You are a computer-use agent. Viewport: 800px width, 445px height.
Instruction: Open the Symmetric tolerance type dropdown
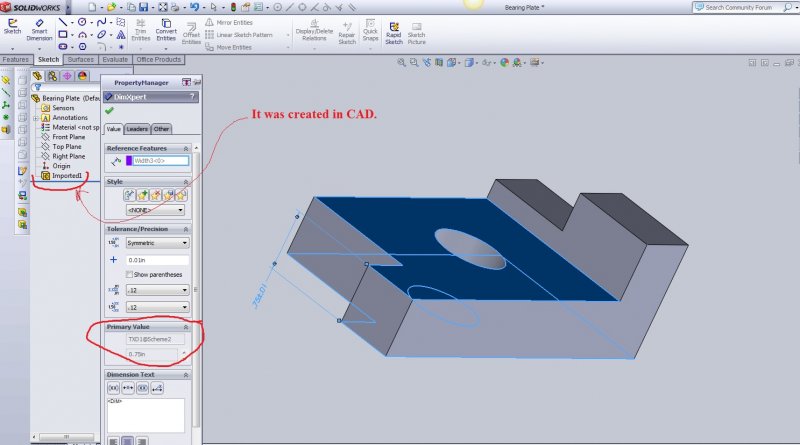(156, 242)
